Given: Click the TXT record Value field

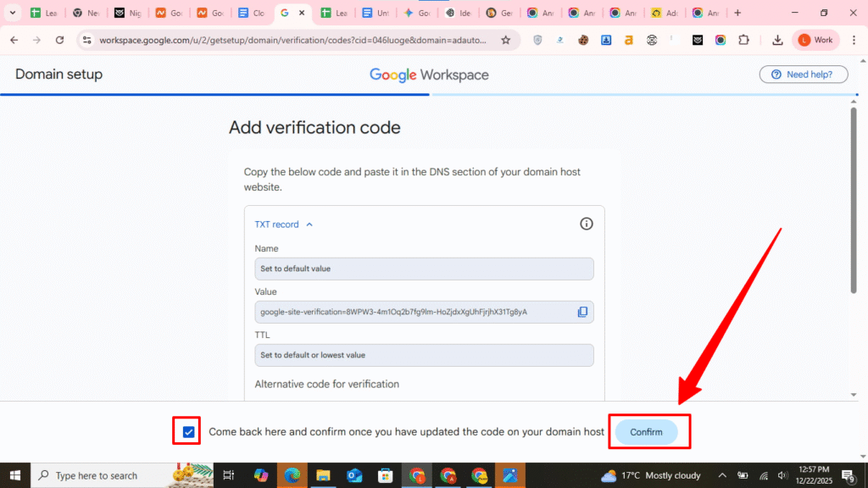Looking at the screenshot, I should (x=415, y=312).
